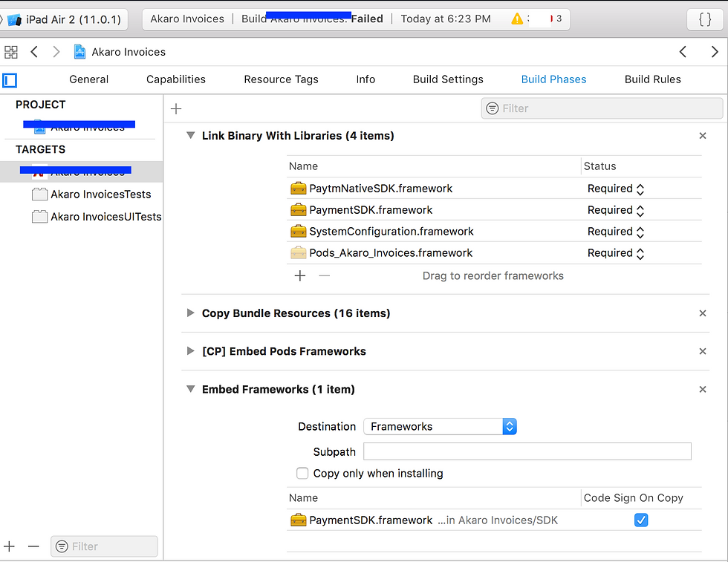Select SystemConfiguration.framework row name

click(x=391, y=232)
